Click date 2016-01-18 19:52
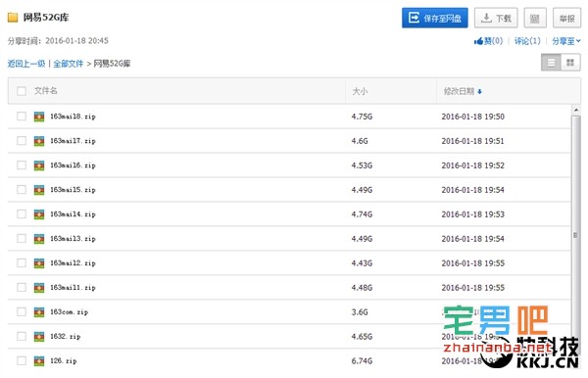The height and width of the screenshot is (378, 588). [x=473, y=165]
